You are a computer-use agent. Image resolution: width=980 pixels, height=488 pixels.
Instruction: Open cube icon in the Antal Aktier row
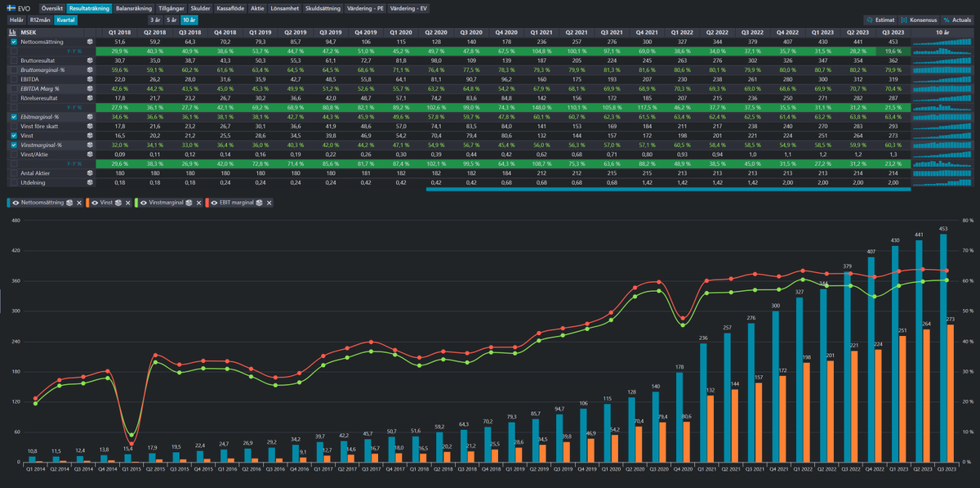coord(90,172)
